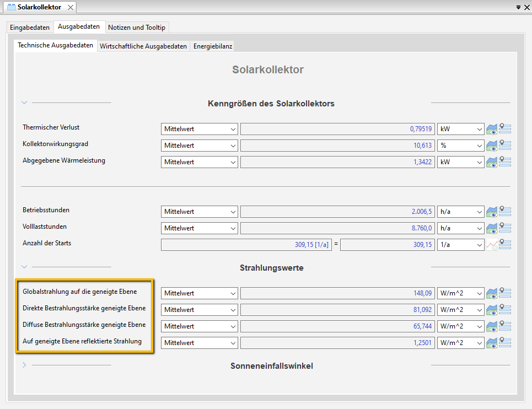Click the pinned list icon for Globalstrahlung
Image resolution: width=532 pixels, height=409 pixels.
[505, 293]
